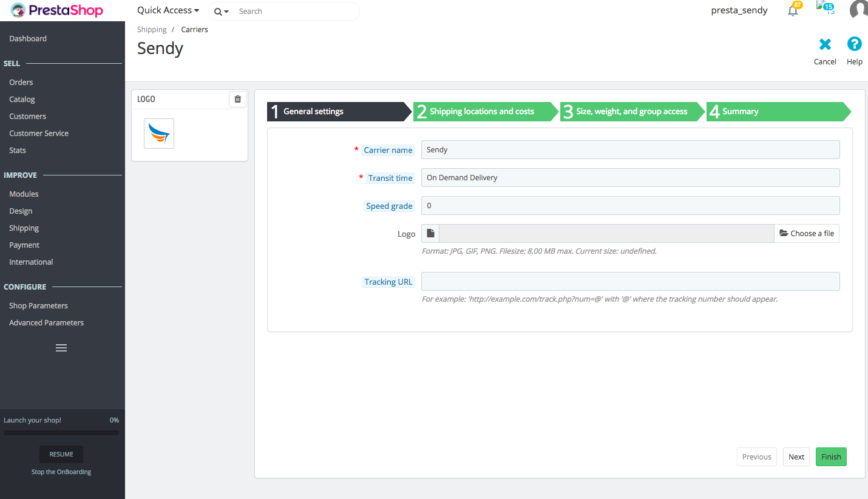Open Customer Service in the sidebar
Viewport: 868px width, 499px height.
click(x=39, y=133)
